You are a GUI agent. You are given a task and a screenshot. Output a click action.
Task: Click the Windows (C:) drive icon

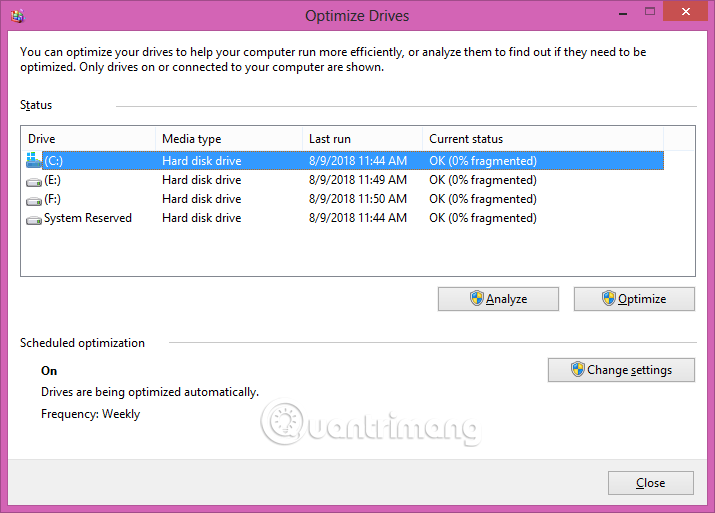click(34, 161)
